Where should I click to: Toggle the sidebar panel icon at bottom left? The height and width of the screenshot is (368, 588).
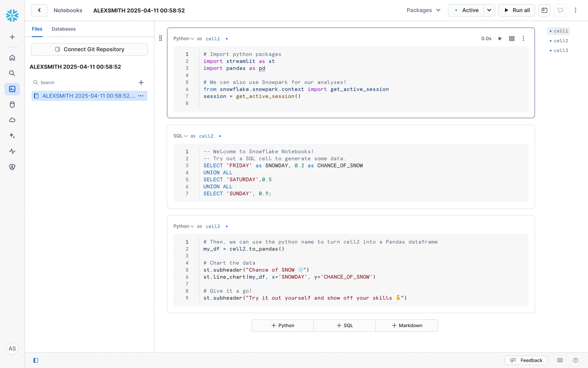coord(36,360)
